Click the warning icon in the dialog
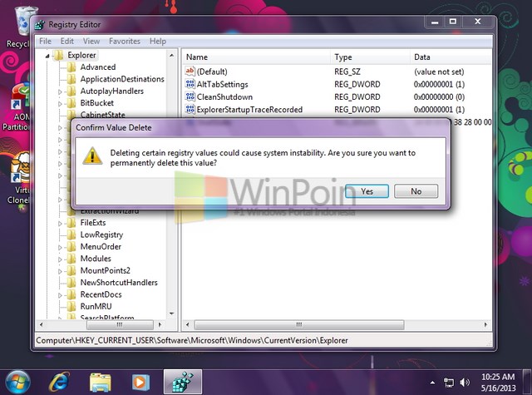The width and height of the screenshot is (532, 395). coord(92,156)
